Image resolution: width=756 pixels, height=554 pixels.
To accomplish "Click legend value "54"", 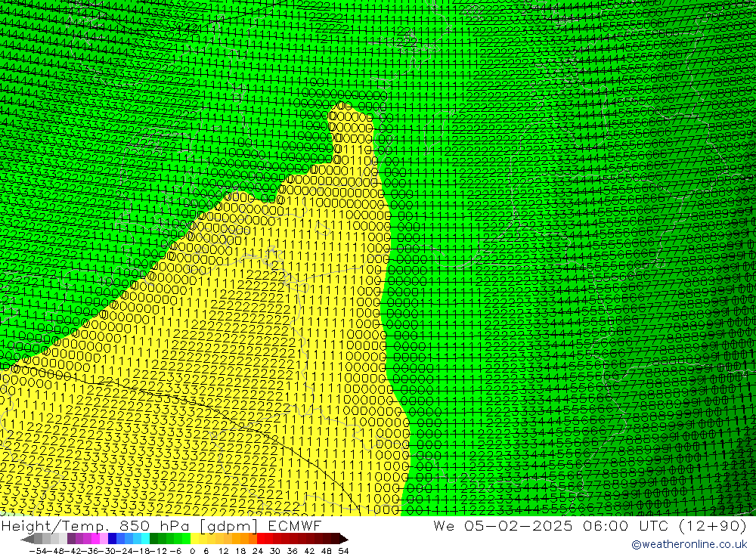I will [343, 551].
